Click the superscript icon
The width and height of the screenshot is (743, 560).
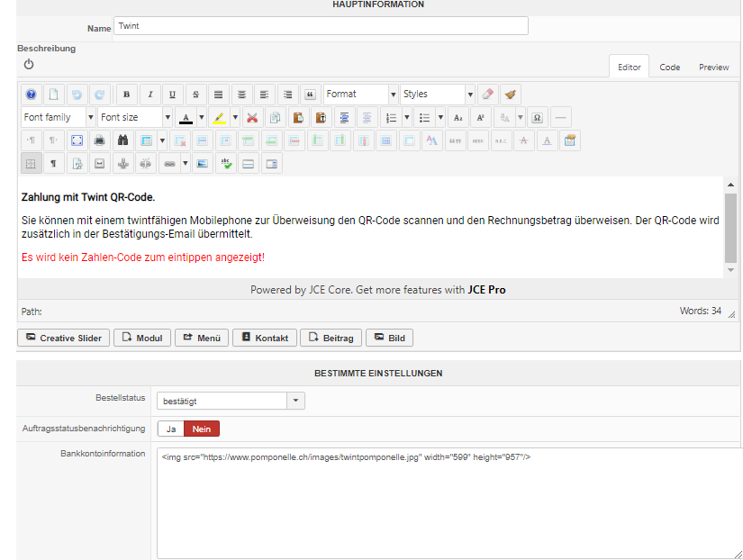[481, 118]
